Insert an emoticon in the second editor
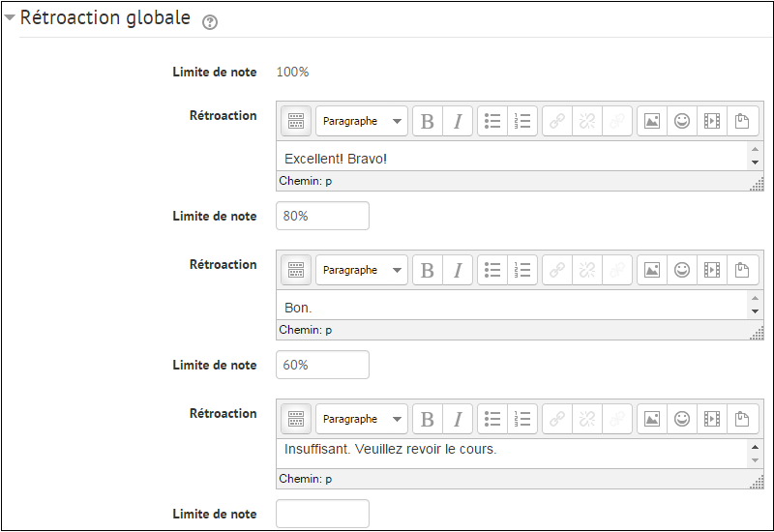 click(x=682, y=271)
